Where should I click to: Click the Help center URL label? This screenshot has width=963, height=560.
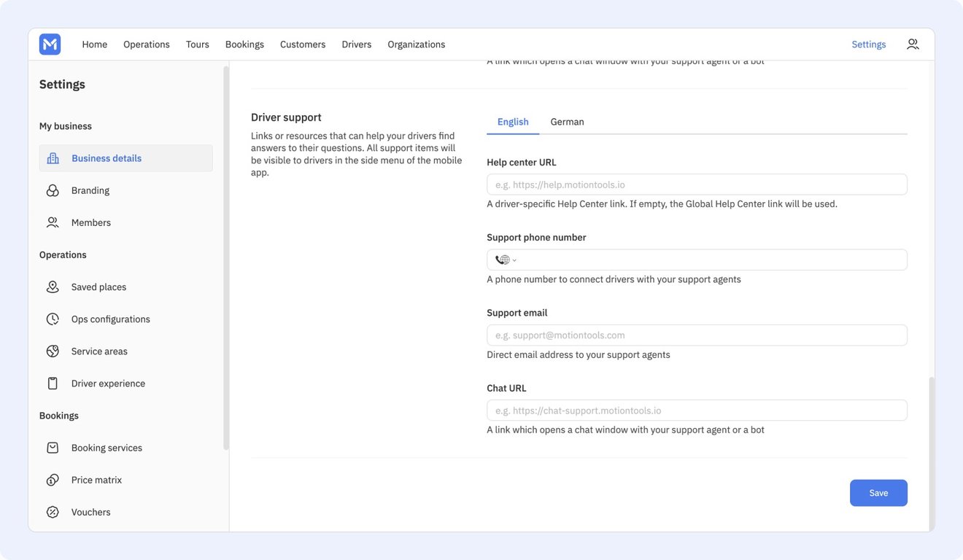[522, 163]
